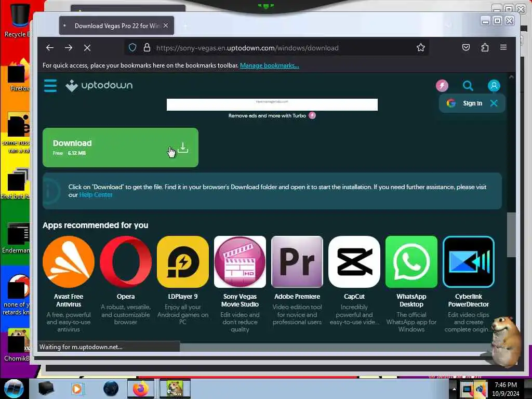This screenshot has width=532, height=399.
Task: Open the Windows Start button
Action: coord(14,389)
